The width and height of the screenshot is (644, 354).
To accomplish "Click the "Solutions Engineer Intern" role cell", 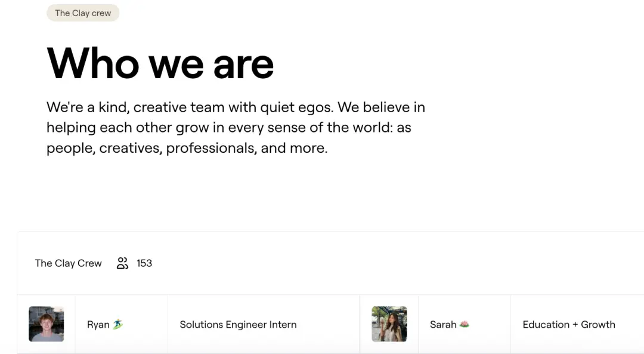I will coord(238,325).
